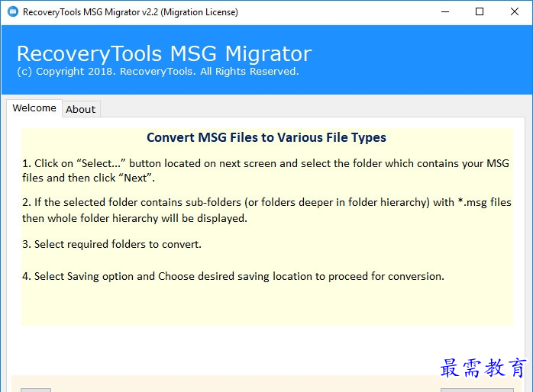Click the copyright 2018 RecoveryTools notice text
This screenshot has height=392, width=533.
click(x=158, y=72)
